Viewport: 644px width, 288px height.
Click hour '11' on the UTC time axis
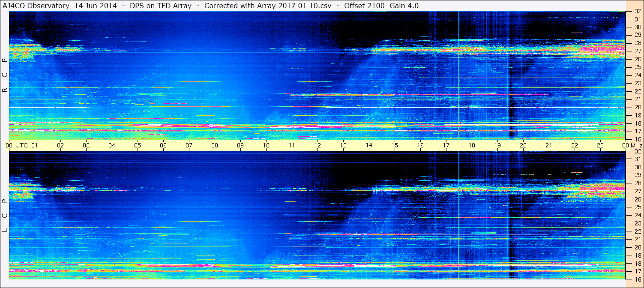[x=292, y=145]
